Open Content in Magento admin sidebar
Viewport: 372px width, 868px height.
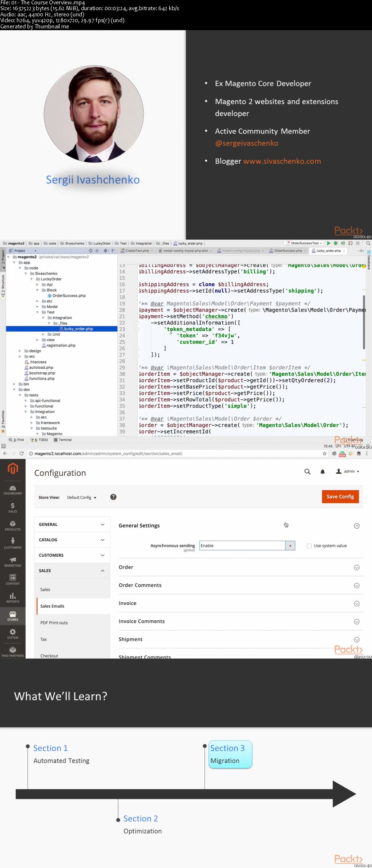click(x=13, y=580)
